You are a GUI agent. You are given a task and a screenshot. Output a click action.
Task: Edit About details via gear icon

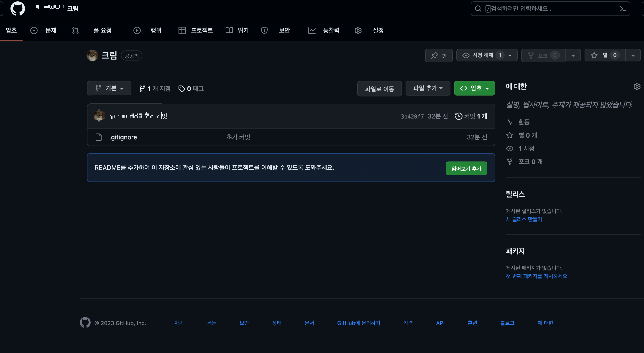click(x=637, y=86)
